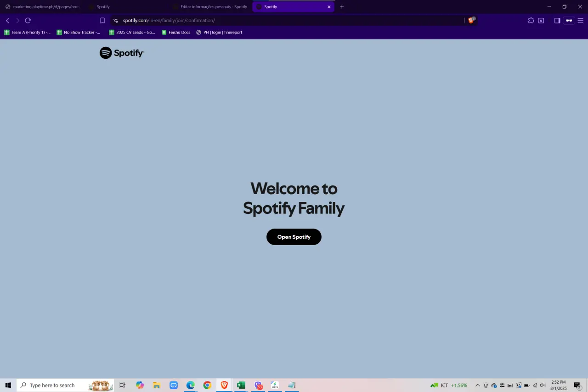Open Feishu Docs bookmark

coord(176,33)
